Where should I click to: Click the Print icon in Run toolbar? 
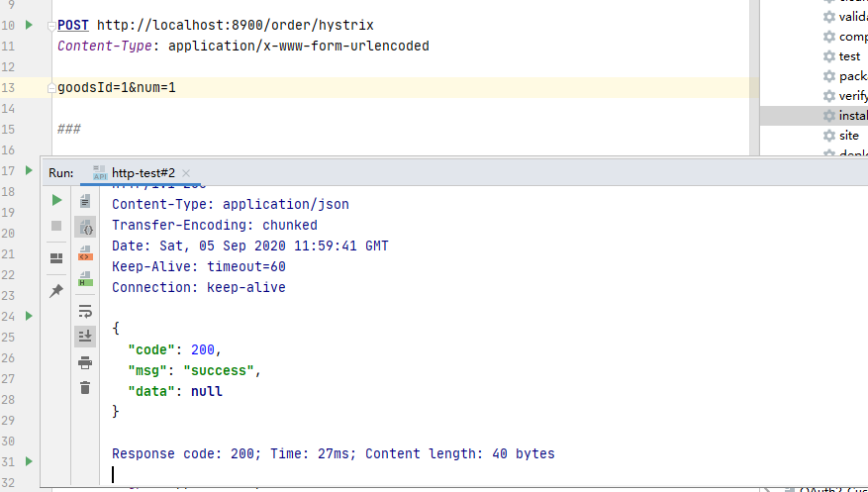pyautogui.click(x=85, y=362)
